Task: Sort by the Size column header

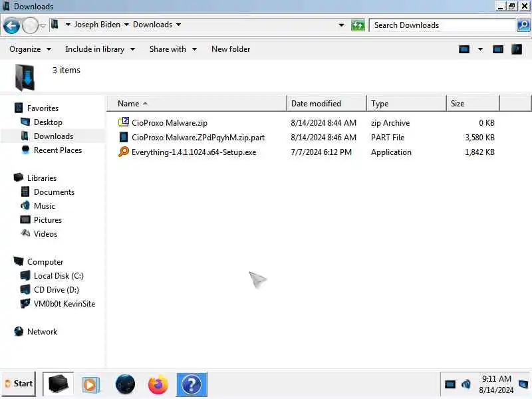Action: coord(473,104)
